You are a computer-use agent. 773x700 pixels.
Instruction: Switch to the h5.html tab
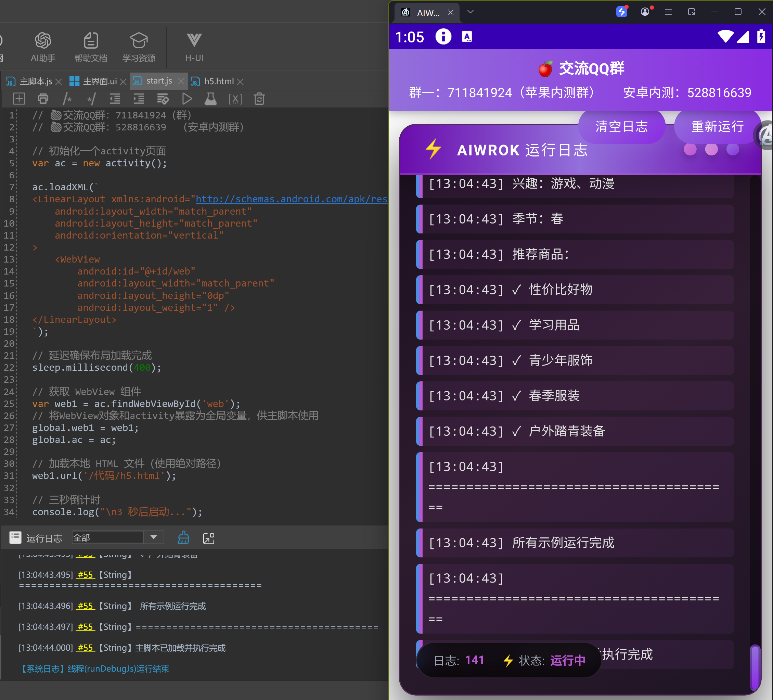(x=212, y=81)
